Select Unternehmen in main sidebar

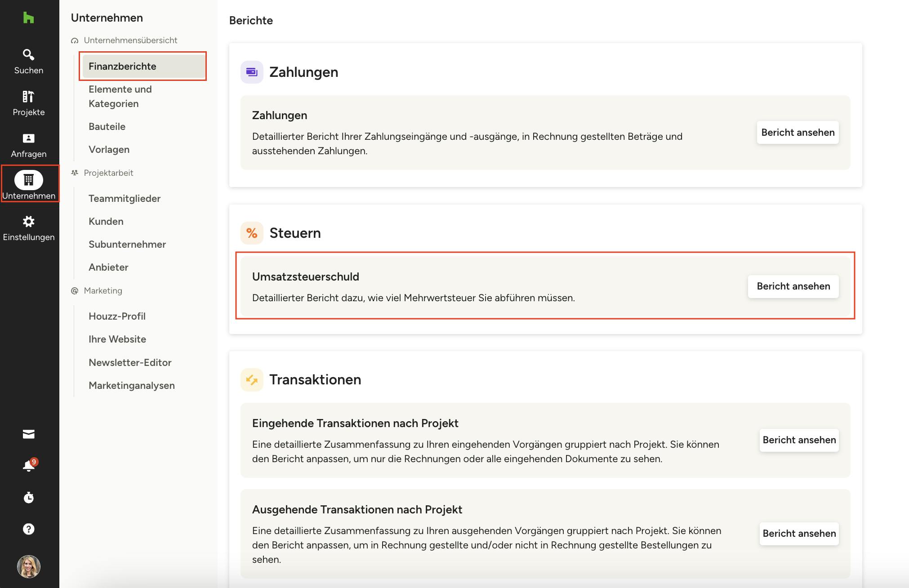(x=28, y=184)
